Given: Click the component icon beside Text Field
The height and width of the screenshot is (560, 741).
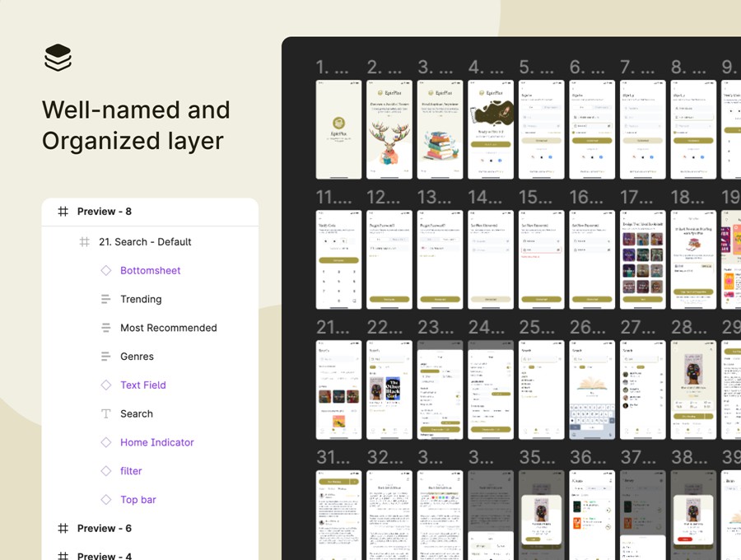Looking at the screenshot, I should click(106, 385).
